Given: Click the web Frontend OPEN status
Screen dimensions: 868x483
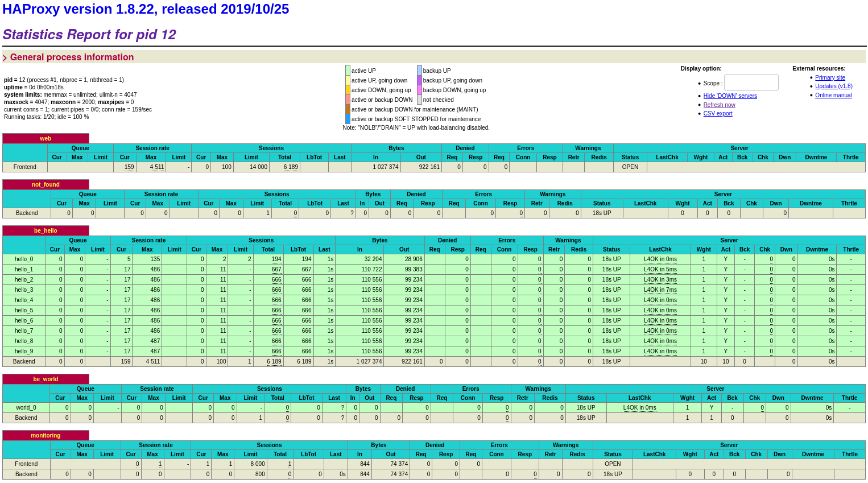Looking at the screenshot, I should point(630,167).
